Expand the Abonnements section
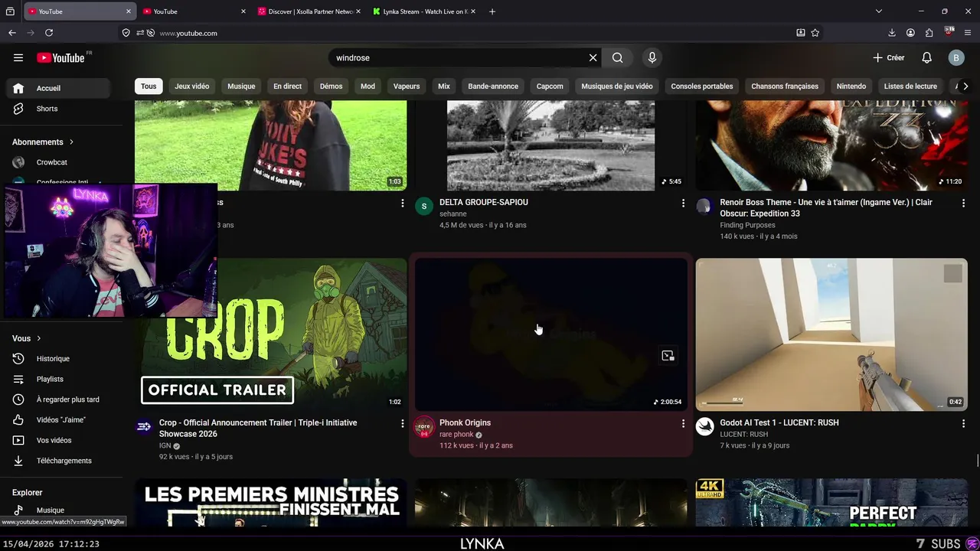Viewport: 980px width, 551px height. click(43, 142)
